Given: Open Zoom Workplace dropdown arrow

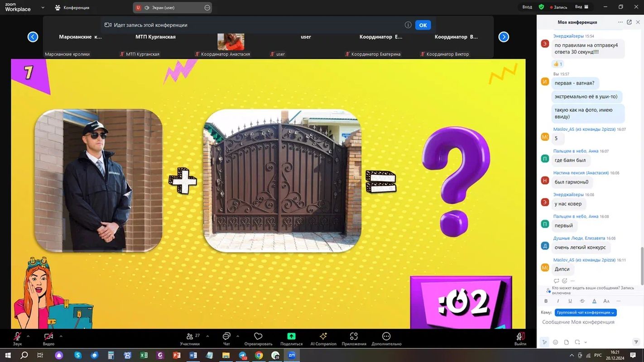Looking at the screenshot, I should point(43,8).
